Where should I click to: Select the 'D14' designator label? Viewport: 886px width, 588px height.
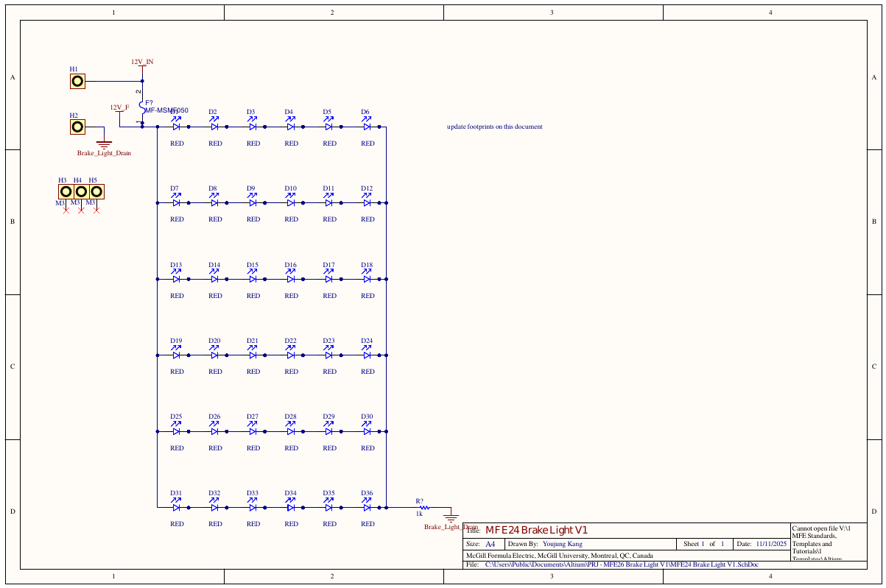[214, 264]
